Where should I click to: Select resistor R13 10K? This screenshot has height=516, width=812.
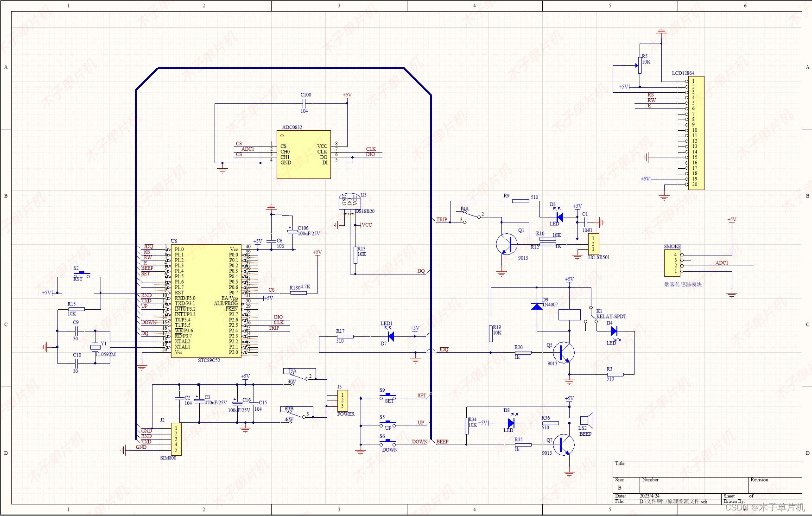click(355, 255)
